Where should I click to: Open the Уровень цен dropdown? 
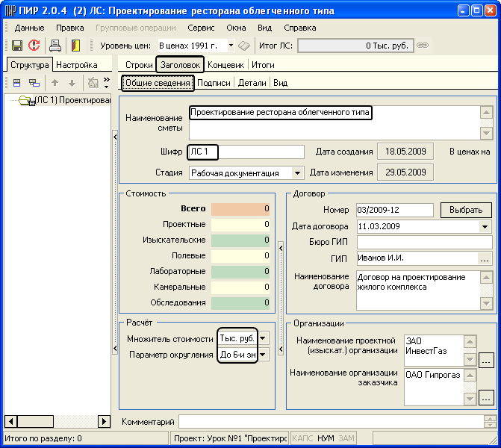tap(231, 46)
